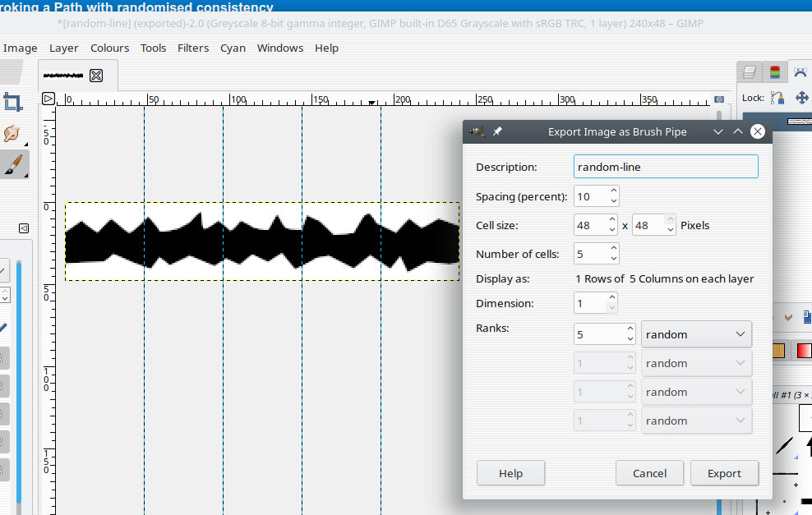Select the Crop tool in the toolbox
The width and height of the screenshot is (812, 515).
[x=12, y=103]
